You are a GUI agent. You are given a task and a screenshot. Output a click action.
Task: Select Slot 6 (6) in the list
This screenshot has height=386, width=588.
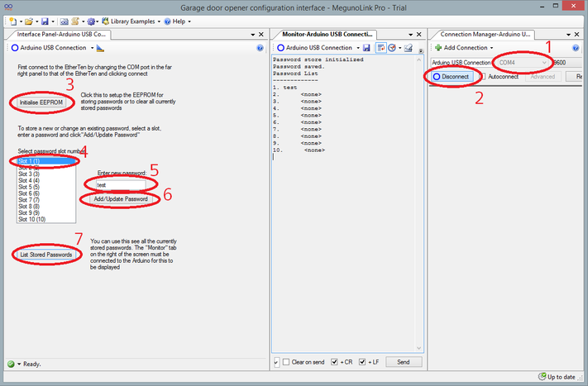click(46, 193)
